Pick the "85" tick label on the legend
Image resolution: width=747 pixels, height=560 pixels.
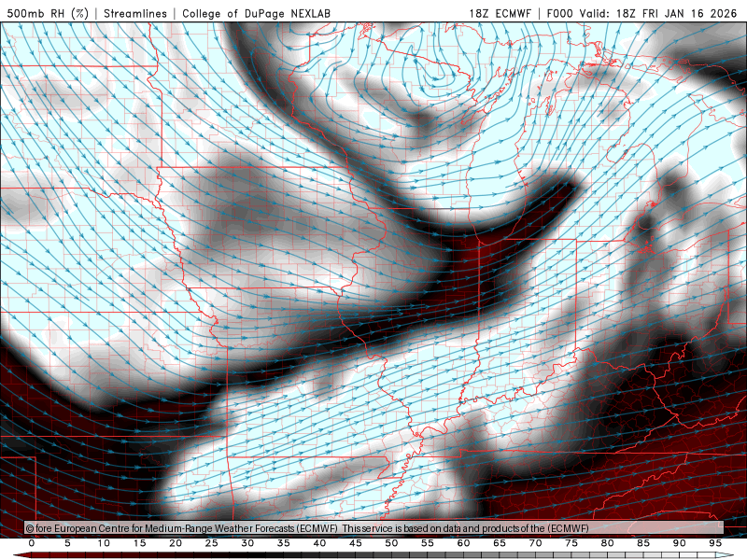coord(643,543)
